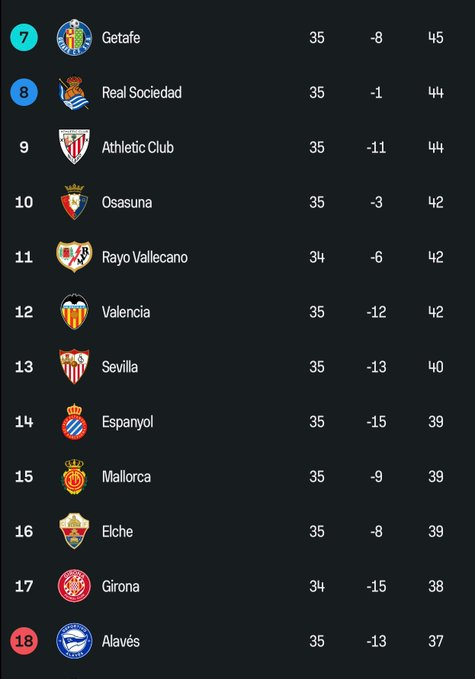This screenshot has height=679, width=475.
Task: Select Rayo Vallecano team name
Action: coord(145,257)
